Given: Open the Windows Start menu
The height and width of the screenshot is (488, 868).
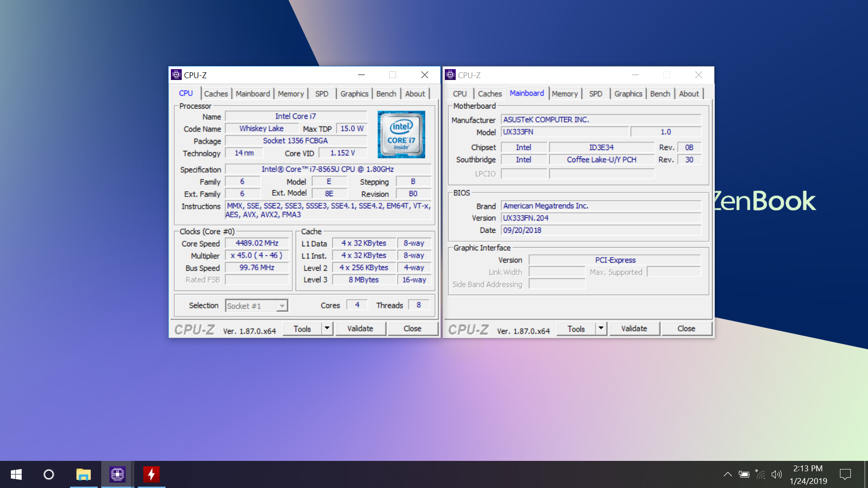Looking at the screenshot, I should pos(16,474).
